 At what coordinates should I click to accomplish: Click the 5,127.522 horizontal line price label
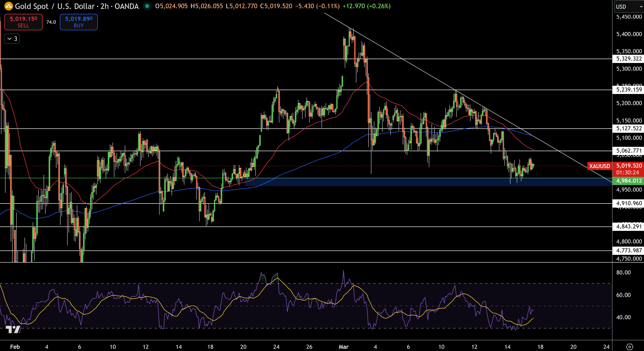point(628,128)
